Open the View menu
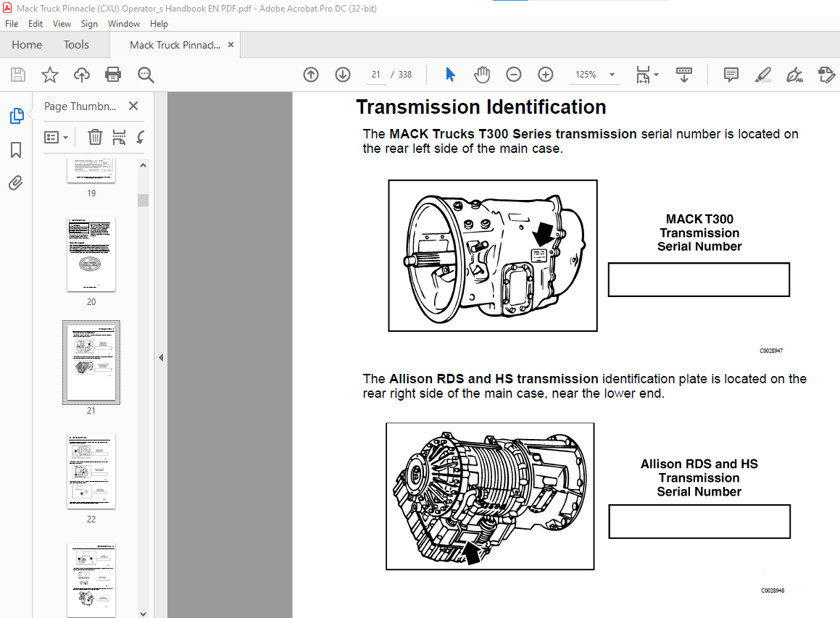The width and height of the screenshot is (840, 618). [62, 24]
